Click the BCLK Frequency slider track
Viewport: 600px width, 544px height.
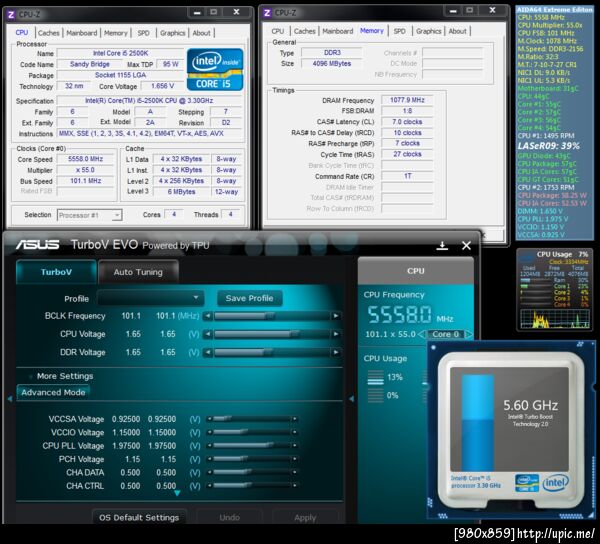pyautogui.click(x=272, y=316)
